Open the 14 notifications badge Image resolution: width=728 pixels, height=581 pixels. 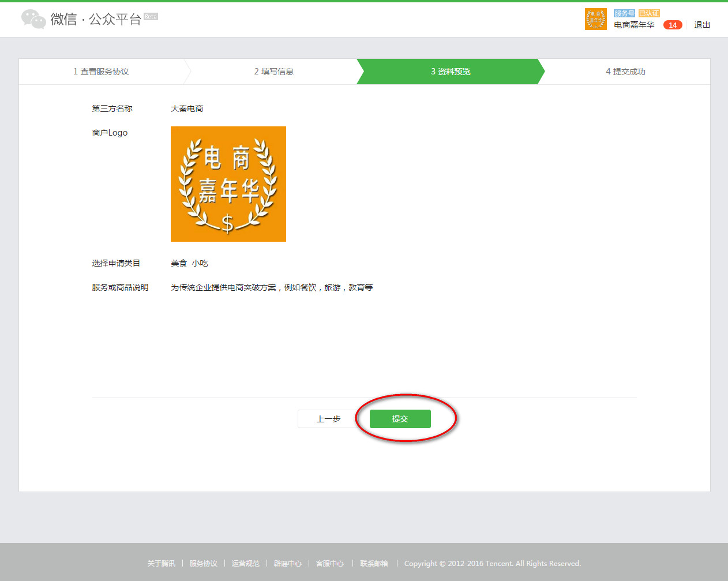673,25
